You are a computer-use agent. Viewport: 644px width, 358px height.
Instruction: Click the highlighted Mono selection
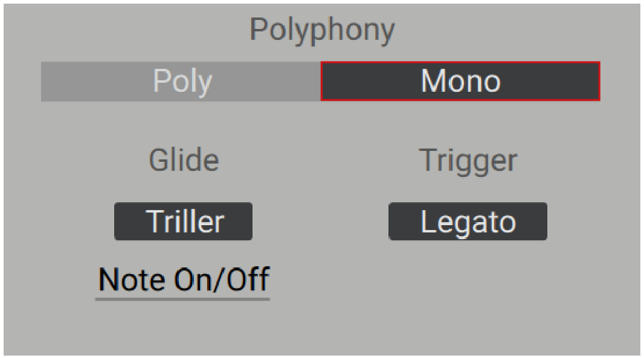pyautogui.click(x=461, y=82)
